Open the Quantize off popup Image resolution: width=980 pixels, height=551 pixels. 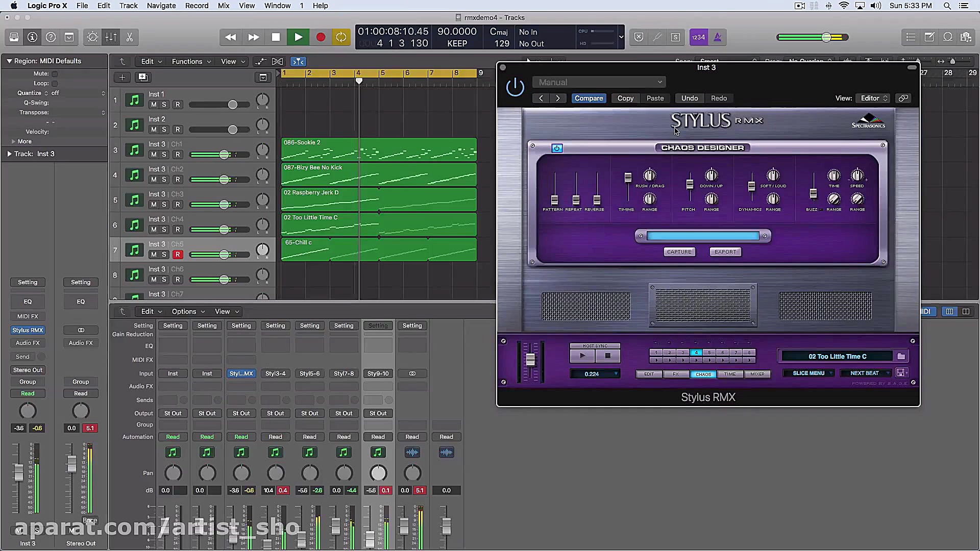click(x=78, y=93)
